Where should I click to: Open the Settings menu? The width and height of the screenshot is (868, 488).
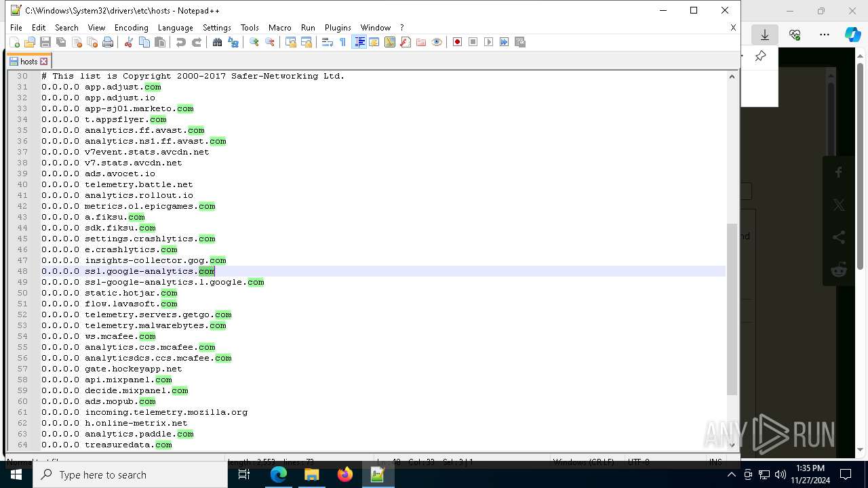[217, 28]
